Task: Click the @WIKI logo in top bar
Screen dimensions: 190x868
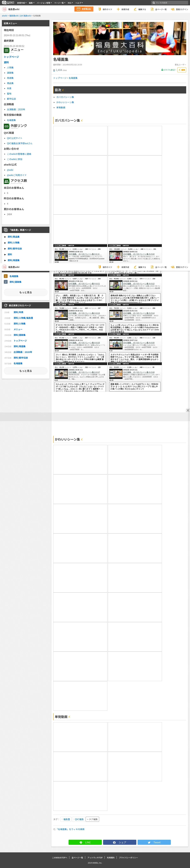Action: pyautogui.click(x=8, y=2)
